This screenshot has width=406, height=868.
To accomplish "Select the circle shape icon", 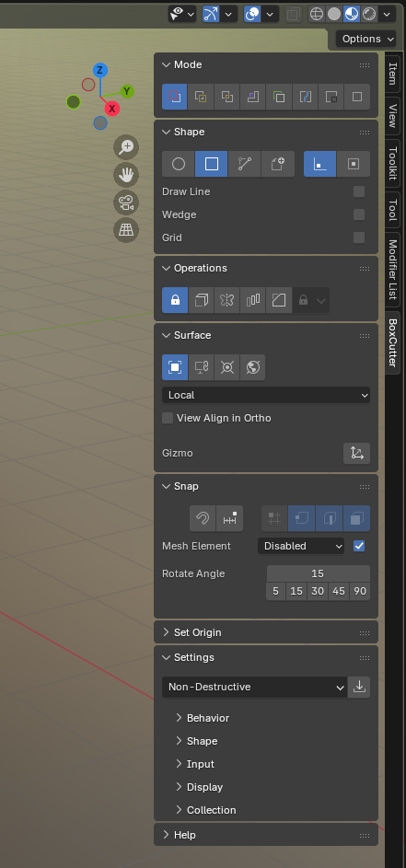I will pos(179,164).
